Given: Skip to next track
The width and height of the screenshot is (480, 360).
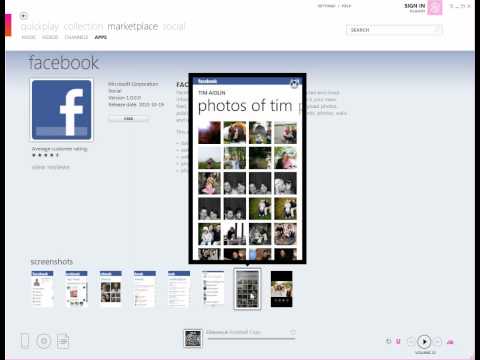Looking at the screenshot, I should (x=437, y=342).
